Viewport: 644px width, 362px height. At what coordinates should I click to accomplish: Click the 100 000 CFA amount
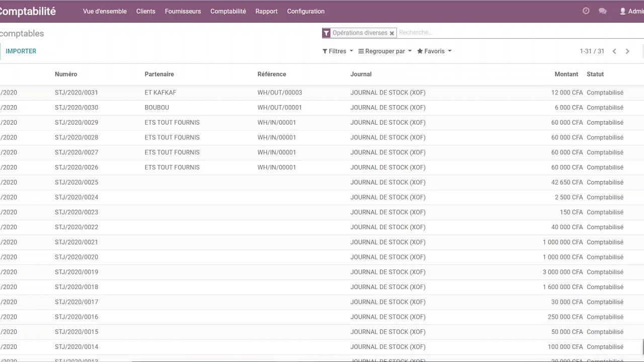(566, 347)
